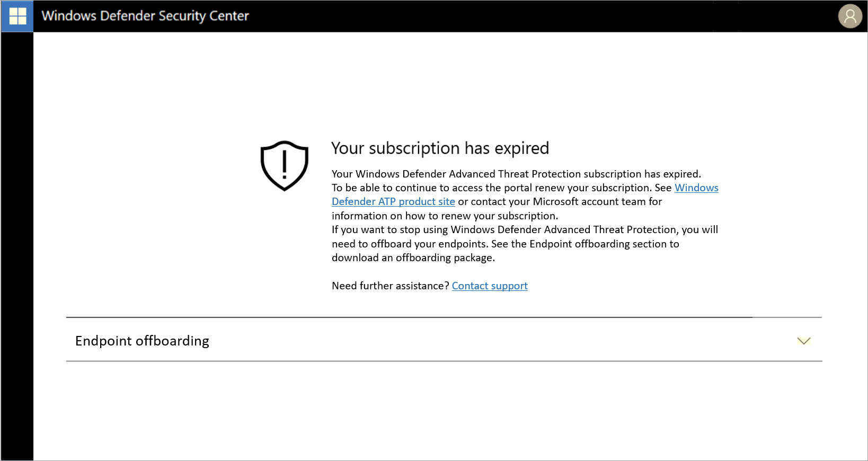Select the Your subscription has expired heading
Image resolution: width=868 pixels, height=461 pixels.
point(440,148)
